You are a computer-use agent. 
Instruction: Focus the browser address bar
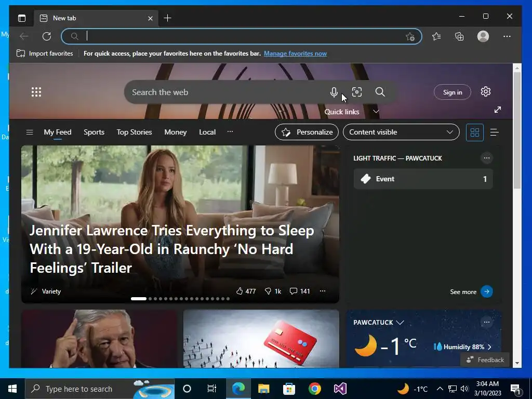242,36
